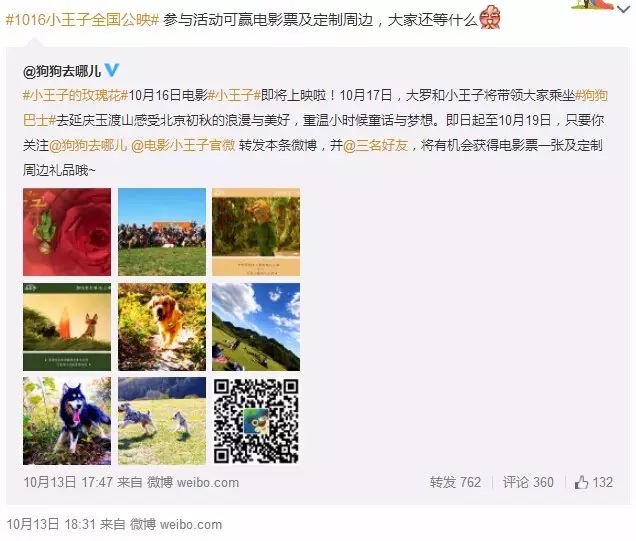This screenshot has width=636, height=541.
Task: Click the @电影小王子官微 mention
Action: [183, 145]
